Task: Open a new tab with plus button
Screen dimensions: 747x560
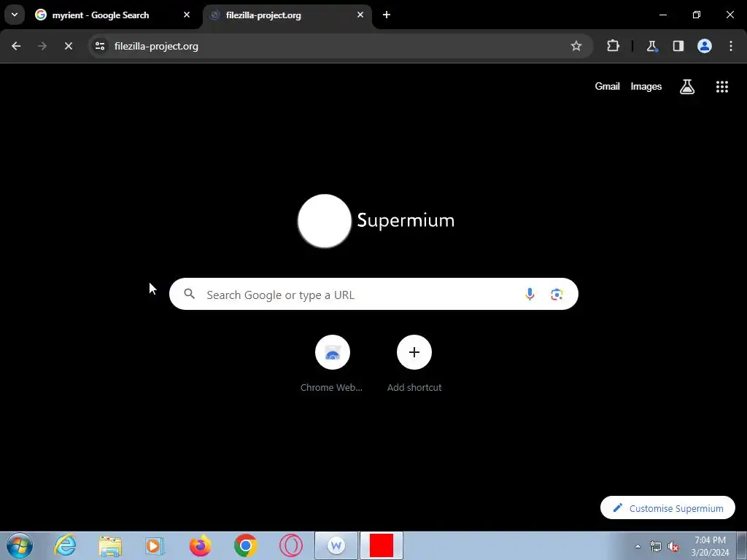Action: [x=387, y=15]
